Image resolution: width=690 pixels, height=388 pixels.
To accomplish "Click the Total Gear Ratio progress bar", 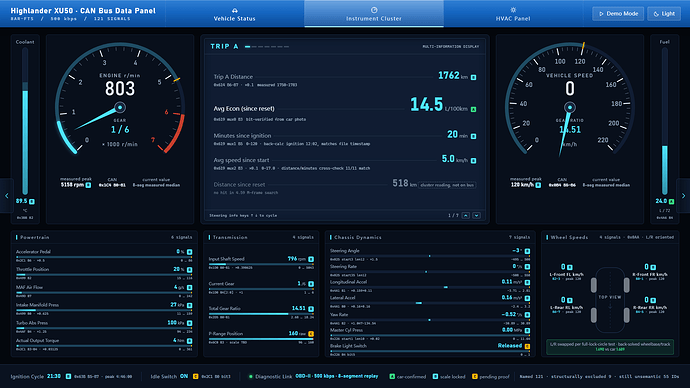I will [x=261, y=314].
